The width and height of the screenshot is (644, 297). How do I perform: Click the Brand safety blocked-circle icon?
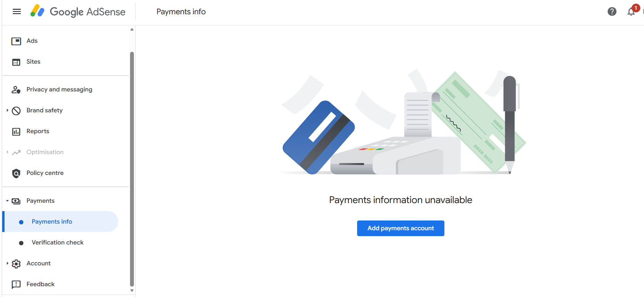tap(16, 111)
